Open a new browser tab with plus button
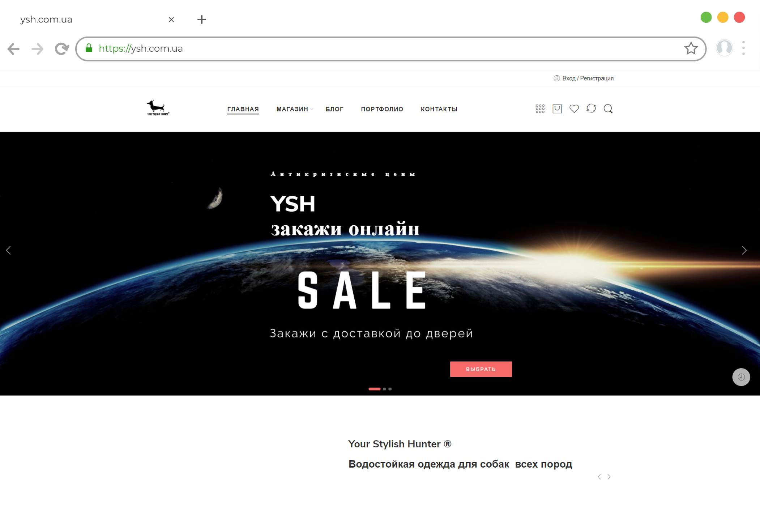 coord(202,20)
